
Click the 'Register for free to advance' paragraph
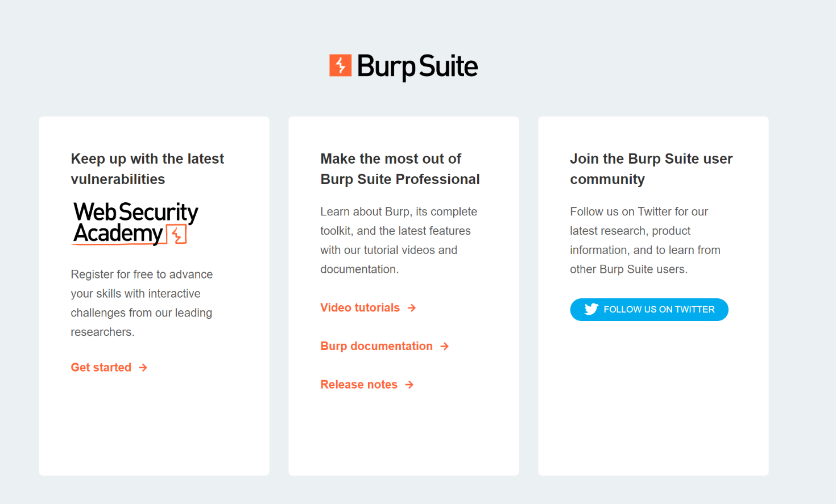[x=142, y=303]
